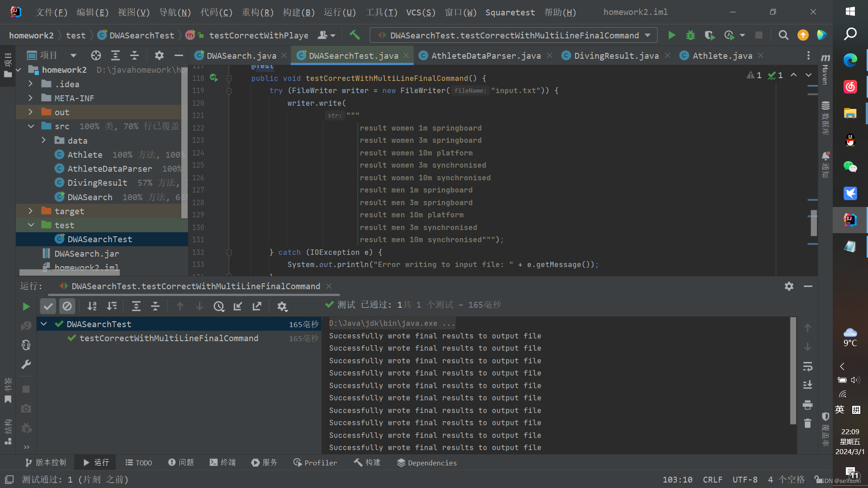Click the 终端 terminal button
Viewport: 868px width, 488px height.
[223, 463]
